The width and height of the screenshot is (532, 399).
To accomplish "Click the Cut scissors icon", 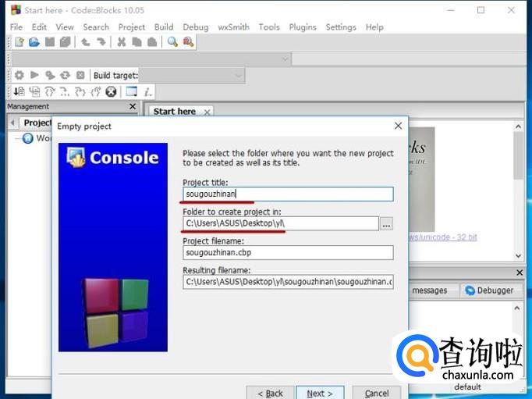I will (122, 42).
